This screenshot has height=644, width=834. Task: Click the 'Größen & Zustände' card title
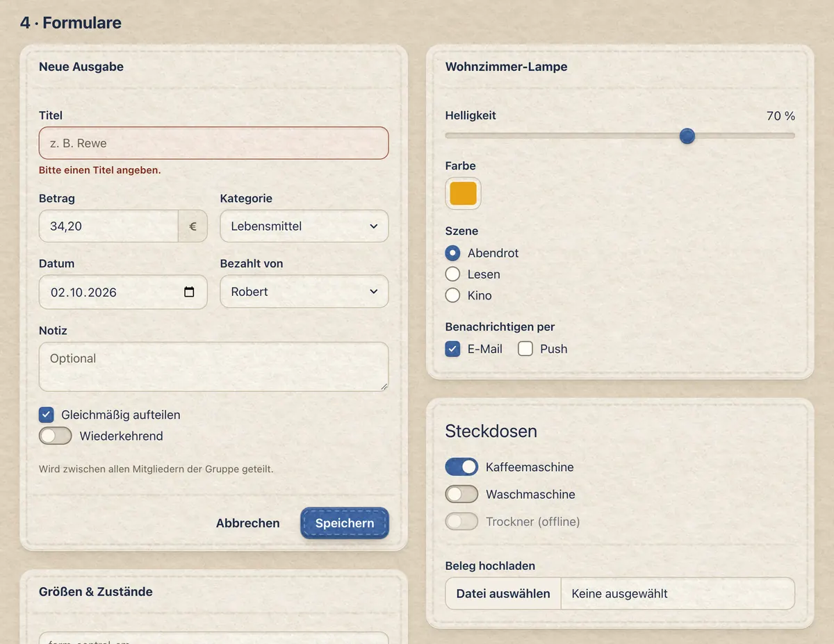tap(96, 592)
